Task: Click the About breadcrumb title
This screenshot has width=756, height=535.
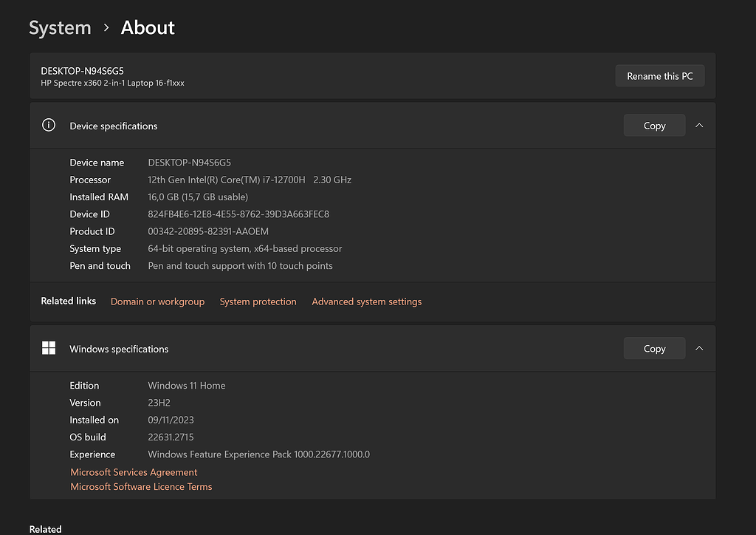Action: coord(148,27)
